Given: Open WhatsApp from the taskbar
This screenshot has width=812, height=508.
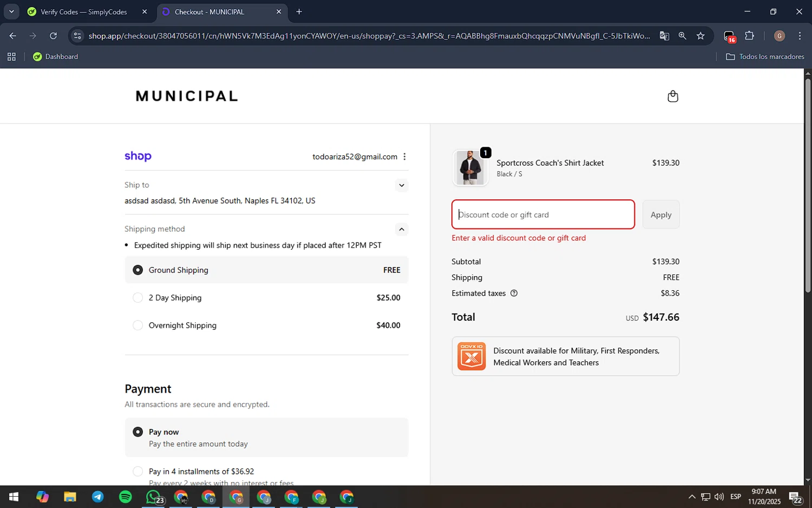Looking at the screenshot, I should click(x=154, y=497).
